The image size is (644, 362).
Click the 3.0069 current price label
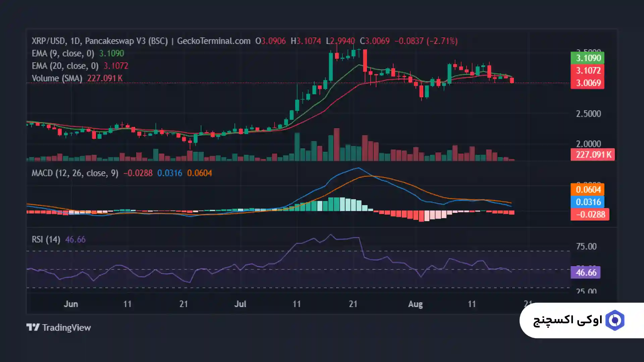(x=588, y=83)
